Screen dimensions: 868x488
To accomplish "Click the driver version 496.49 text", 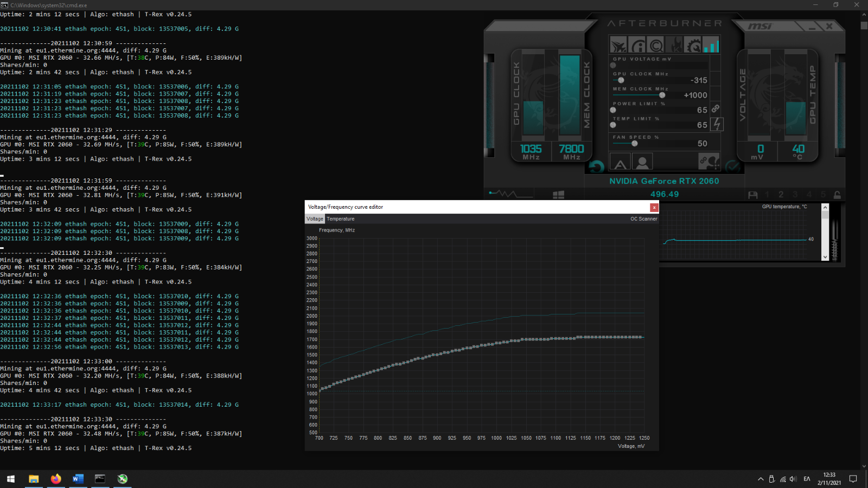I will click(x=665, y=194).
